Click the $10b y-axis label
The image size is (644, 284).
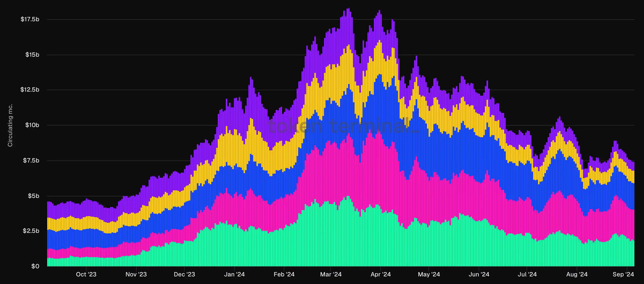click(32, 125)
